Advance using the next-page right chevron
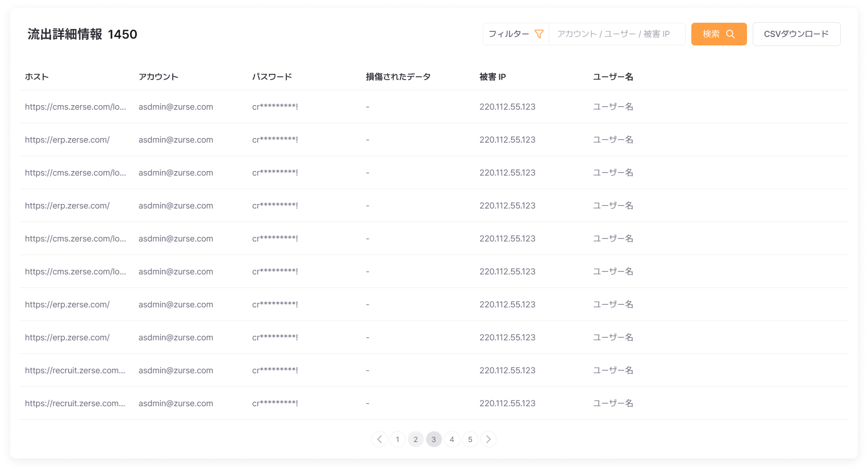The width and height of the screenshot is (868, 471). (x=489, y=439)
